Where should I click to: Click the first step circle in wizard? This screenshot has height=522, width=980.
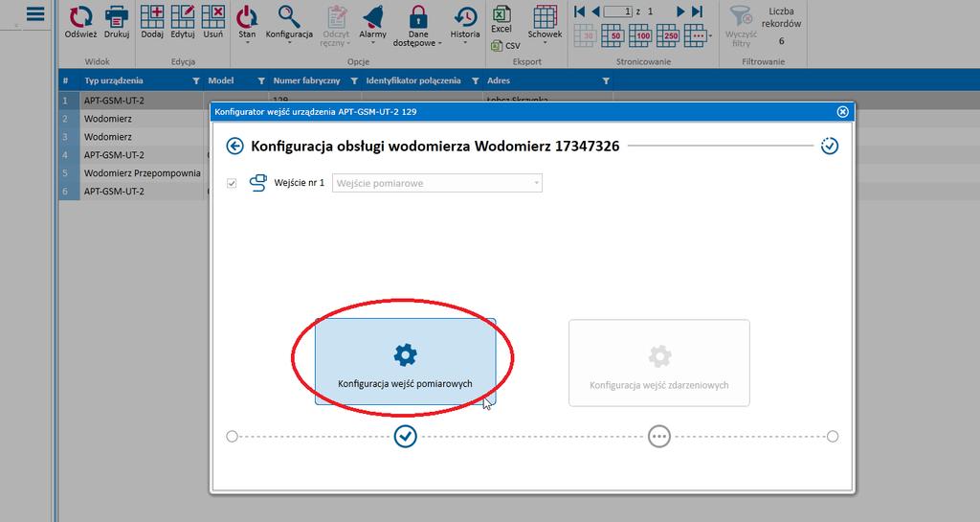click(232, 437)
